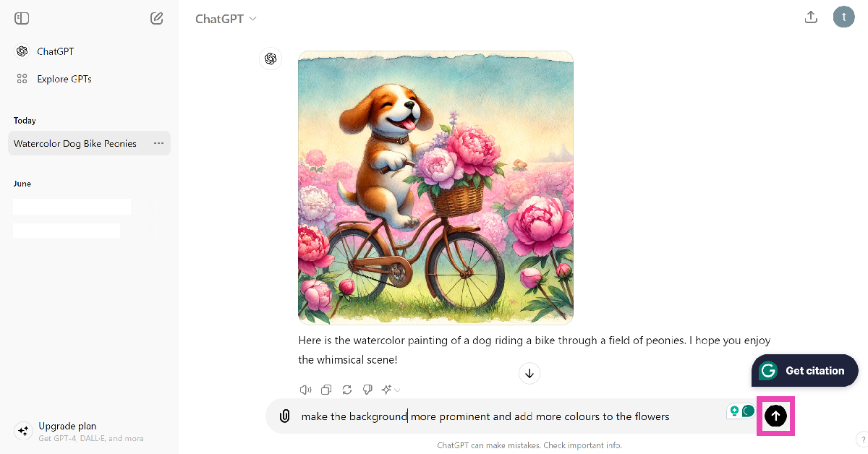Start a new chat with the compose icon
Screen dimensions: 868x454
coord(156,18)
